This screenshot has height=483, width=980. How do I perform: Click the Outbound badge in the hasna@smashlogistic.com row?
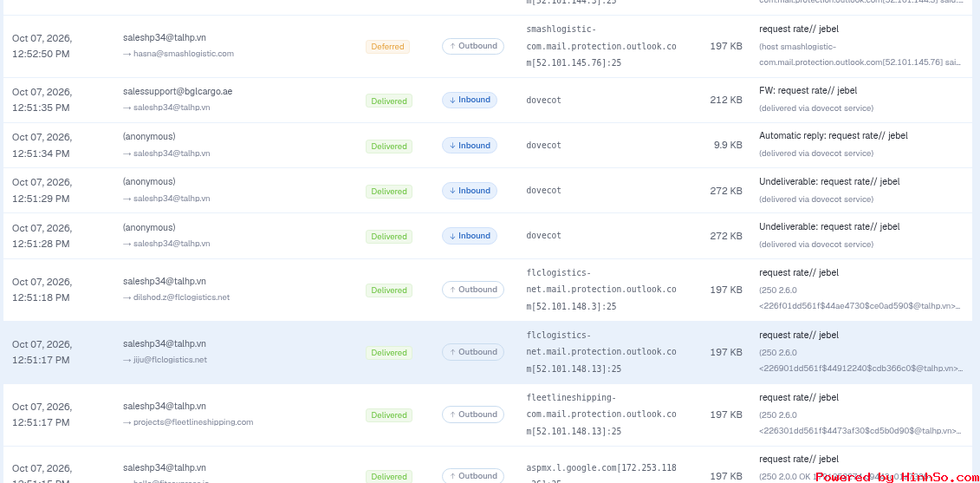472,46
